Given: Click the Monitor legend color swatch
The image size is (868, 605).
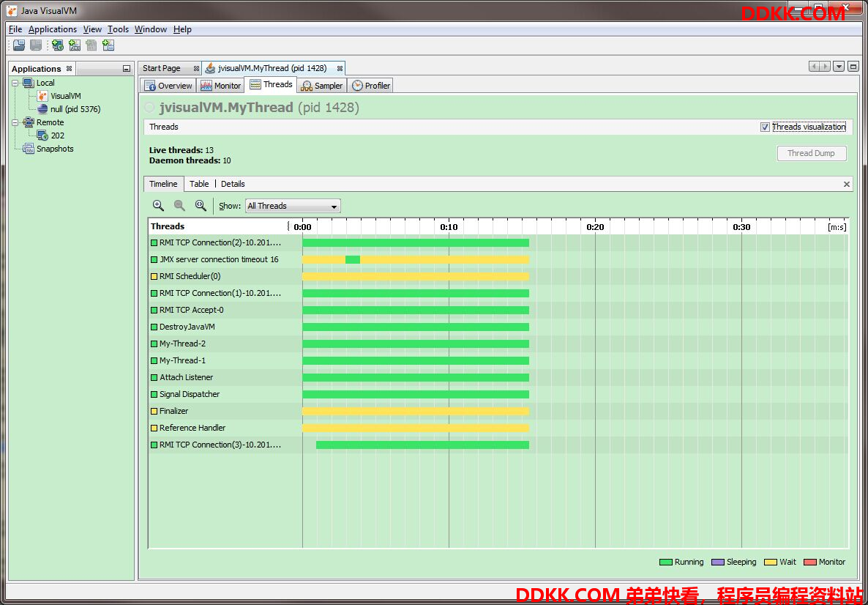Looking at the screenshot, I should [810, 563].
